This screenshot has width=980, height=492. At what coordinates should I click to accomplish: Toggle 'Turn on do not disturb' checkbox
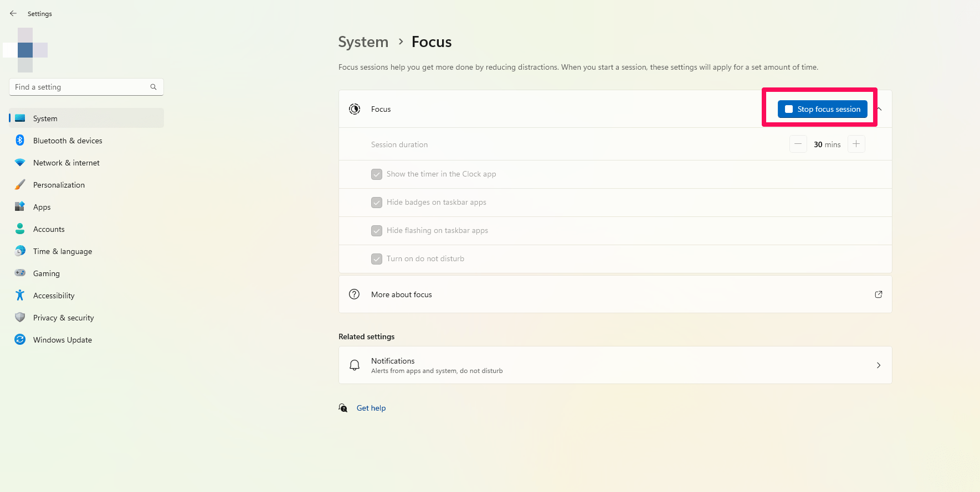tap(377, 259)
